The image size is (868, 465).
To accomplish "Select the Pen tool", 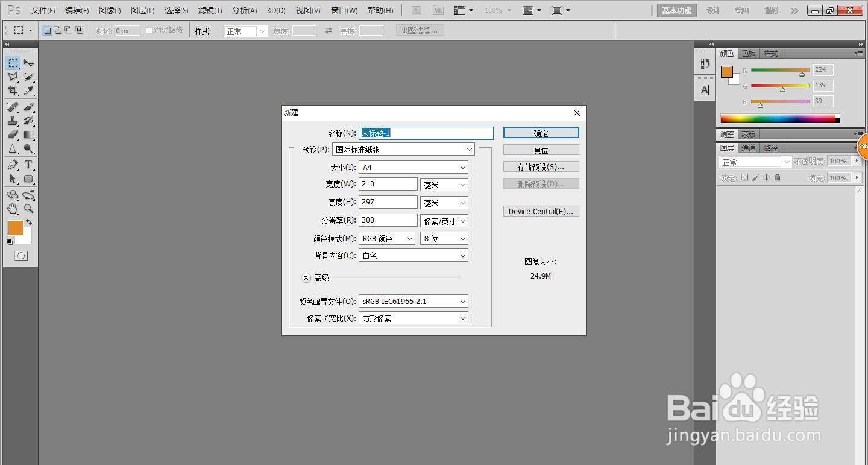I will (13, 165).
